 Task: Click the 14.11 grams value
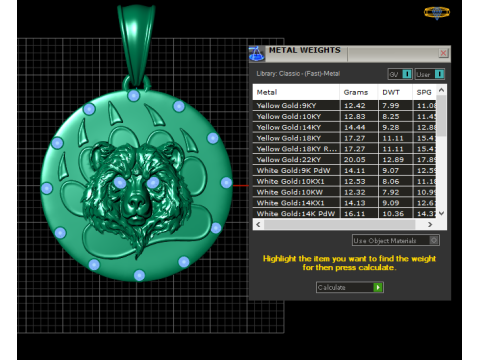355,170
